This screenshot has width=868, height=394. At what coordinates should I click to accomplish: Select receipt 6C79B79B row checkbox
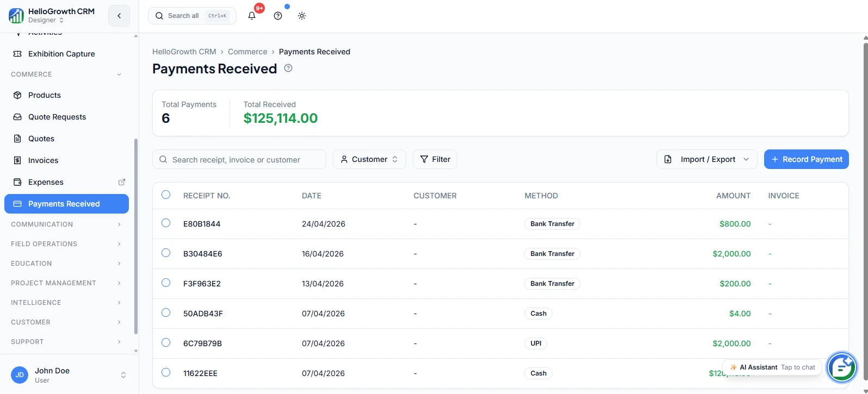click(x=166, y=342)
